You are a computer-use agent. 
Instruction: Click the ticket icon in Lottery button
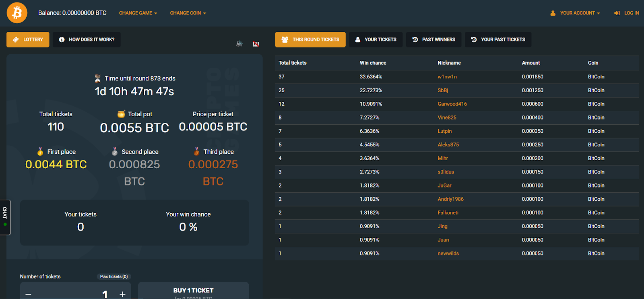[x=16, y=39]
